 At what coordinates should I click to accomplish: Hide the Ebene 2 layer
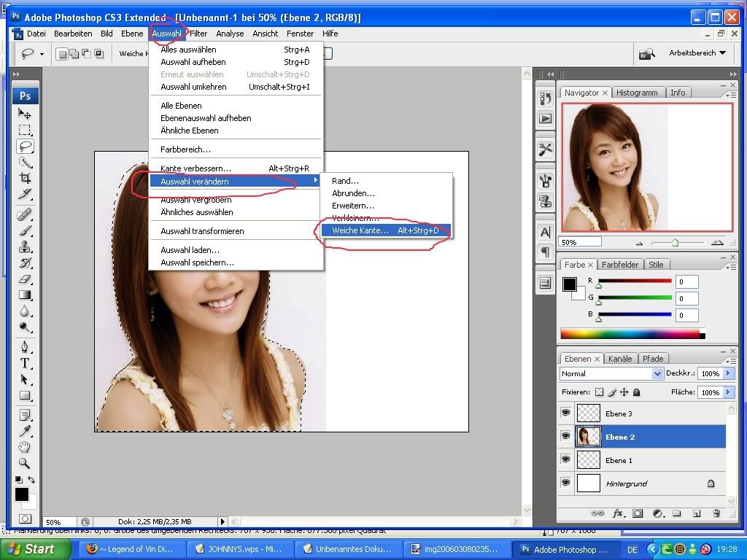566,436
